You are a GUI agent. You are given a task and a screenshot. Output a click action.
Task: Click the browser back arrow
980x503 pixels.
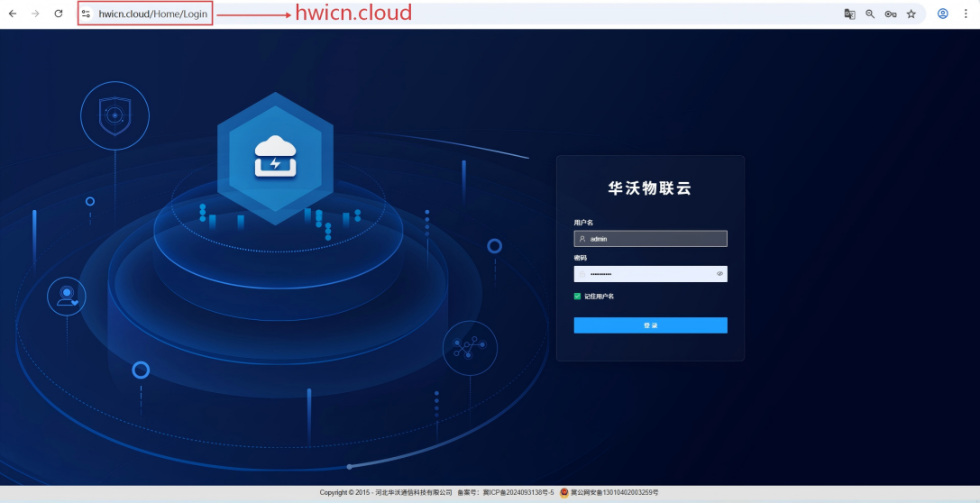pyautogui.click(x=13, y=14)
